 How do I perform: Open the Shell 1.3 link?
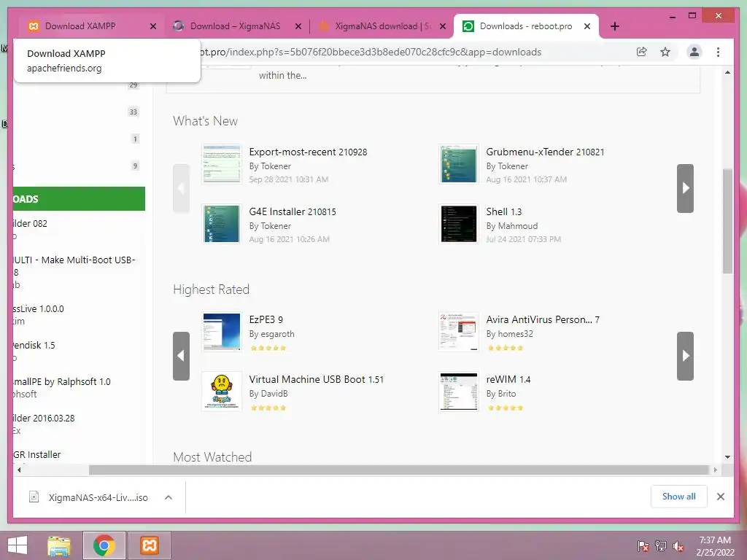click(x=503, y=211)
